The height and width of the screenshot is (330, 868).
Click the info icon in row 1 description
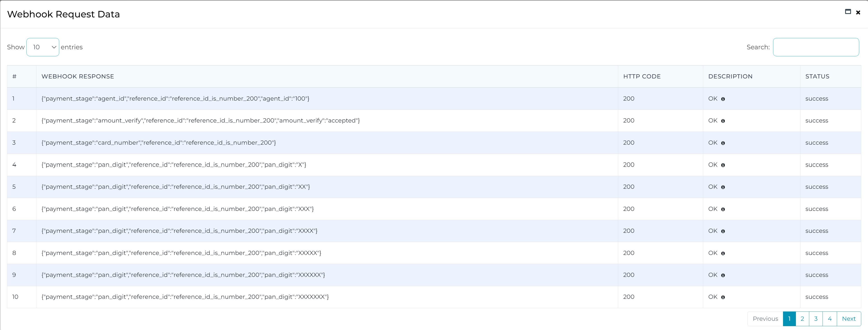tap(723, 99)
